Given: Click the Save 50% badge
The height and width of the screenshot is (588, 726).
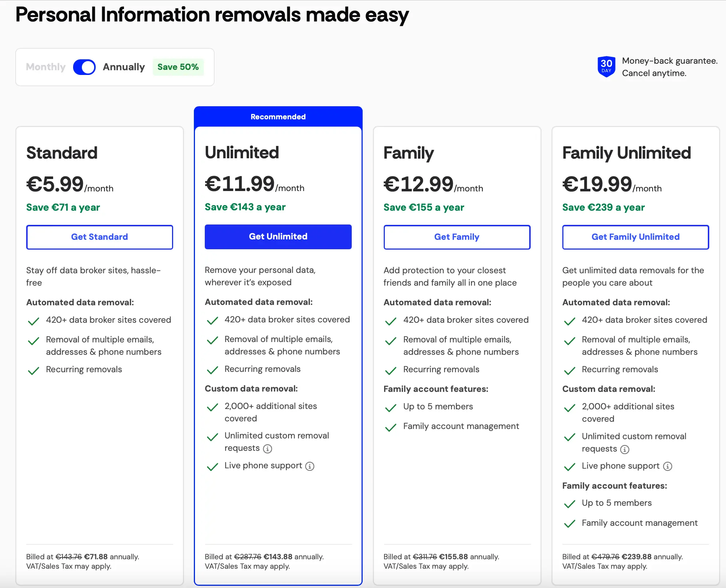Looking at the screenshot, I should point(178,67).
